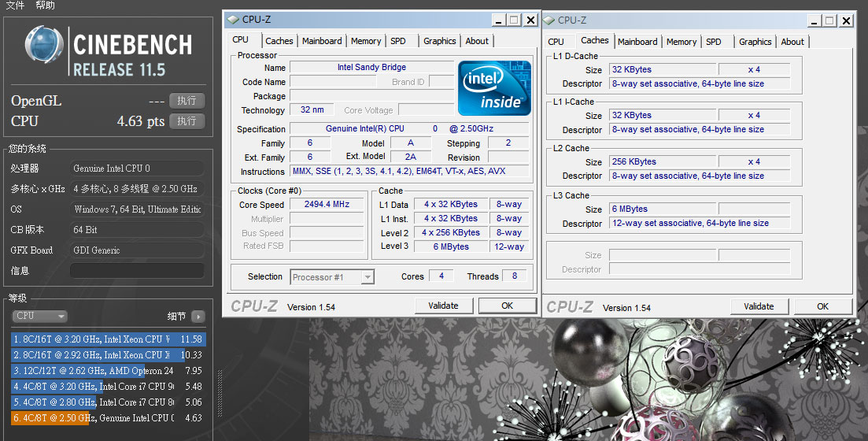Switch to Caches tab in left CPU-Z
868x441 pixels.
(x=279, y=41)
